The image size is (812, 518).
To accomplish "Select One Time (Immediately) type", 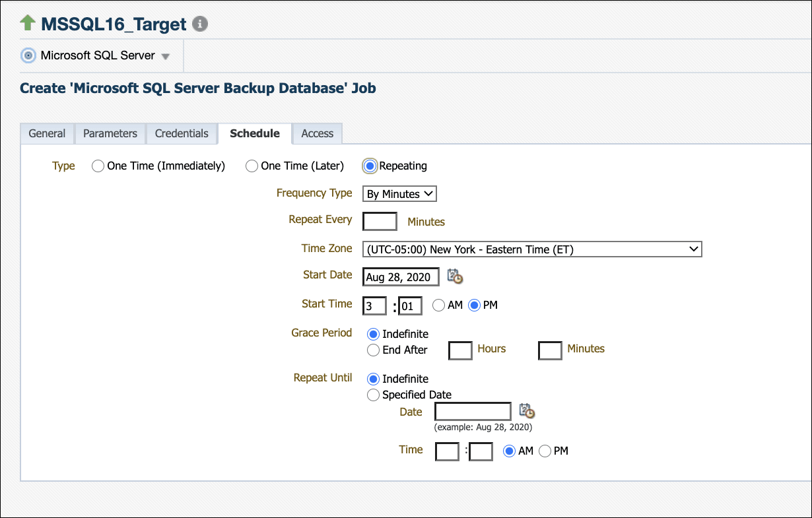I will coord(98,166).
